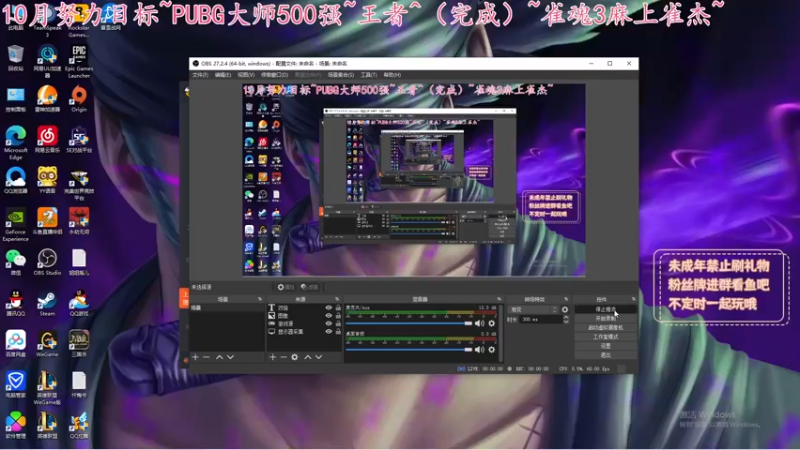
Task: Select the Epic Games Launcher desktop icon
Action: pos(79,61)
